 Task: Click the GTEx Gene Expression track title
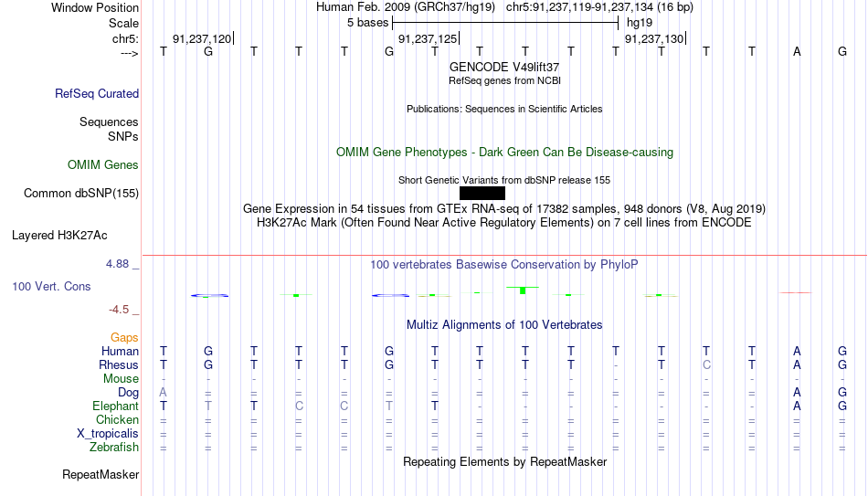point(504,208)
